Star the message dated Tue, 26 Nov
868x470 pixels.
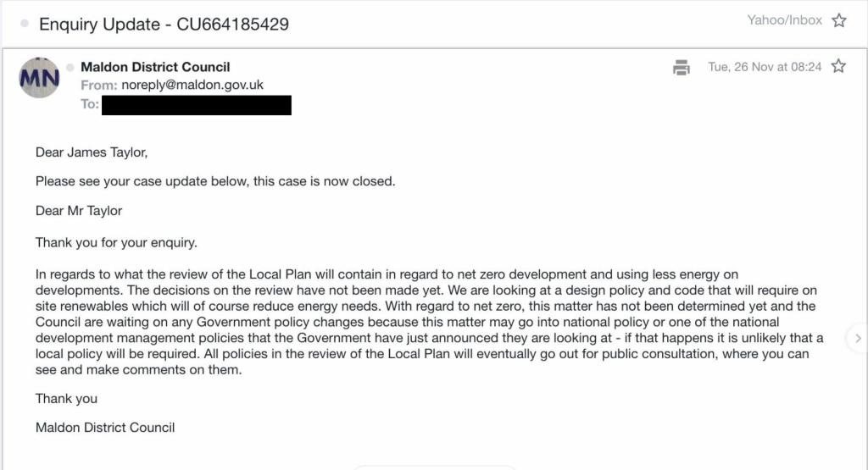(838, 66)
